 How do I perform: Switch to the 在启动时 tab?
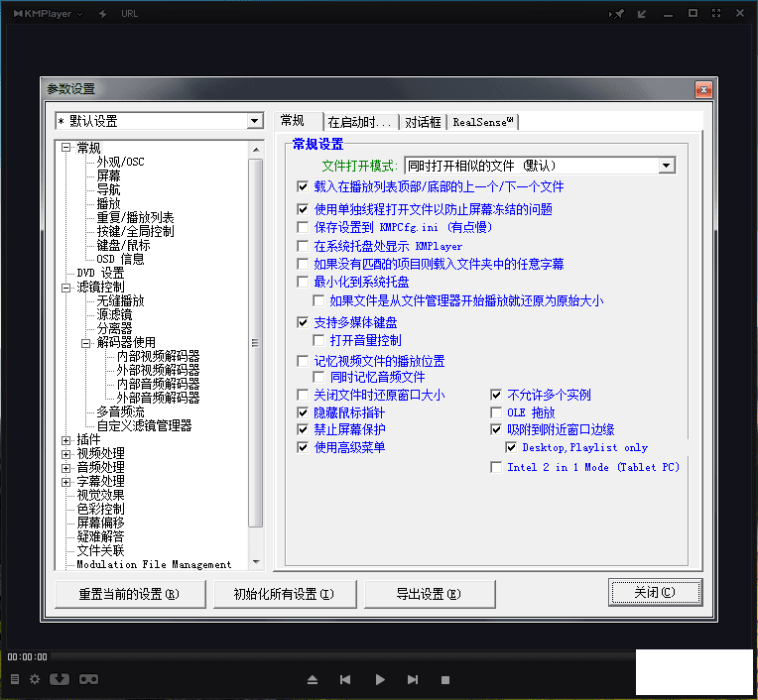point(360,122)
